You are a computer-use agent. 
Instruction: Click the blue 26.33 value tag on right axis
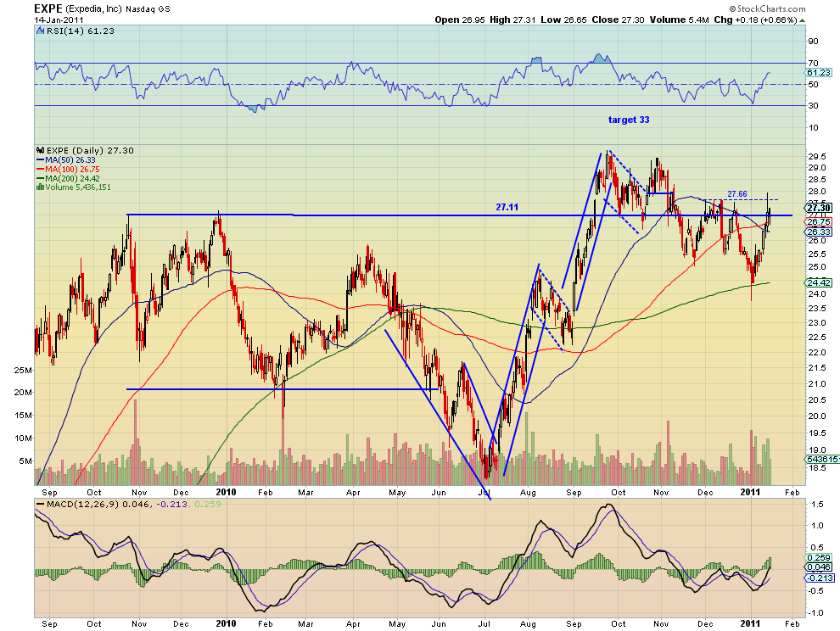819,232
